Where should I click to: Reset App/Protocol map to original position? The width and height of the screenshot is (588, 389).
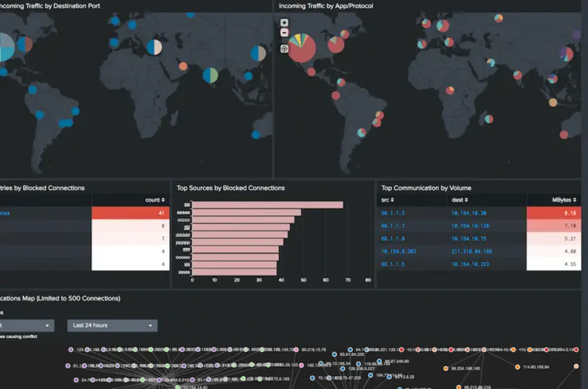pos(284,49)
